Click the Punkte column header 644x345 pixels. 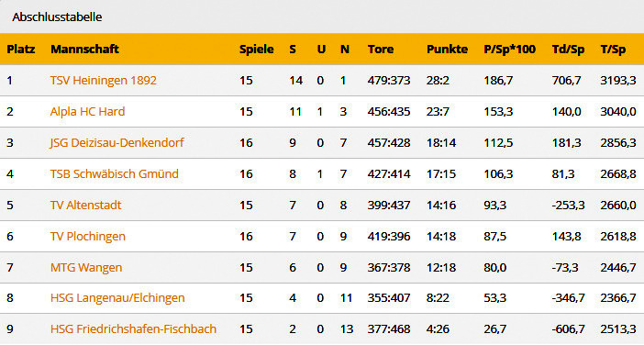447,50
